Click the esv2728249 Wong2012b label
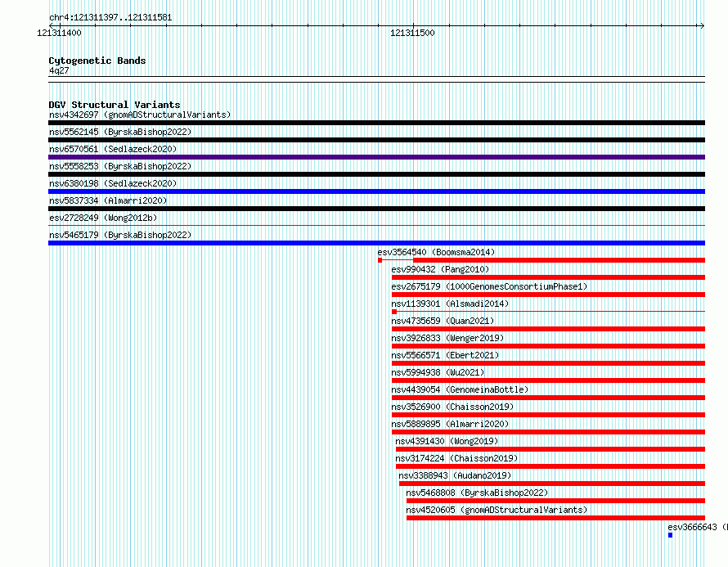The image size is (728, 567). [x=103, y=218]
